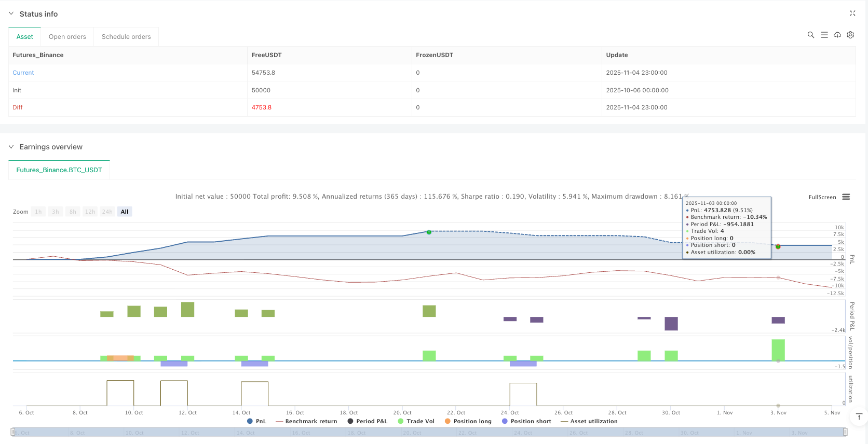868x444 pixels.
Task: Open the list view menu icon
Action: (824, 35)
